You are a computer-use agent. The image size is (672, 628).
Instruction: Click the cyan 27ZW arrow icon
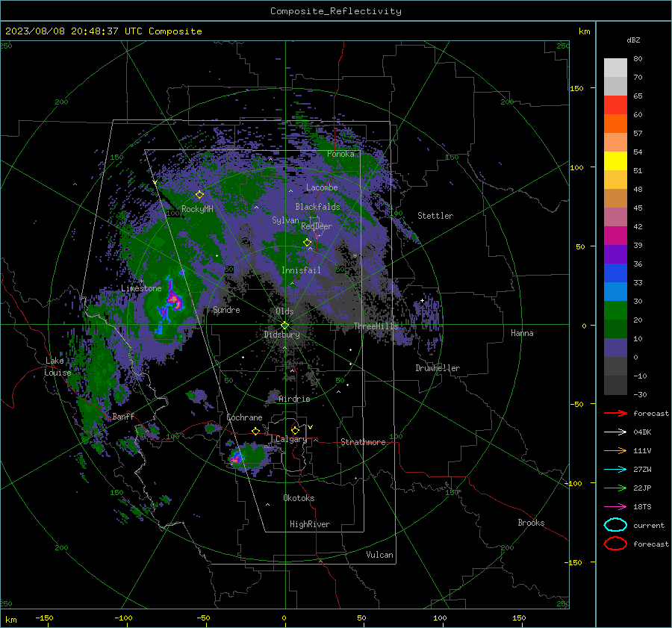(x=615, y=470)
